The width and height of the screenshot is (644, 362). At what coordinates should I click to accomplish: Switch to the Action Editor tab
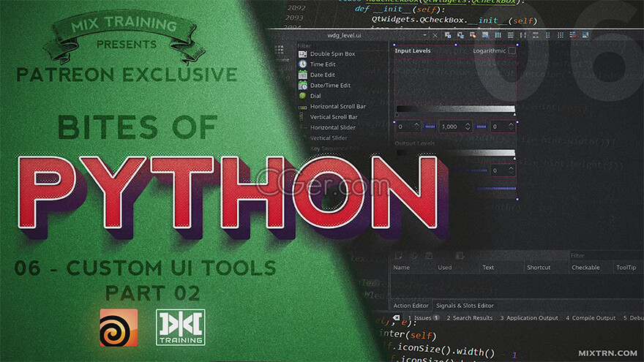(411, 306)
